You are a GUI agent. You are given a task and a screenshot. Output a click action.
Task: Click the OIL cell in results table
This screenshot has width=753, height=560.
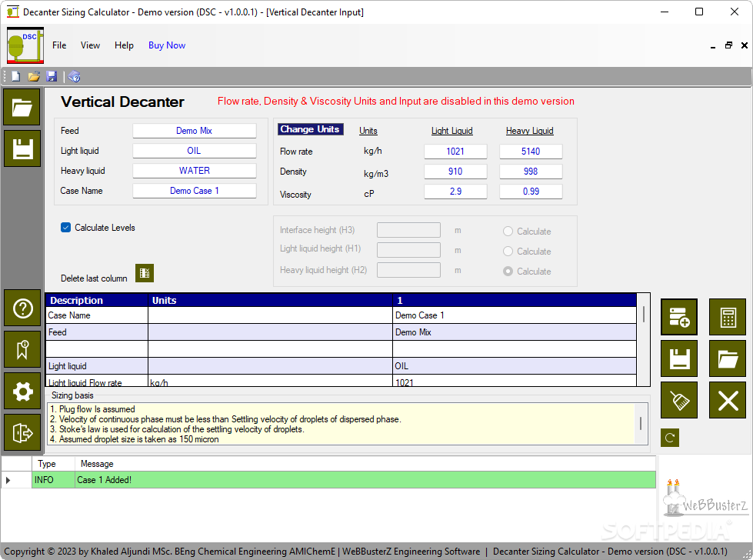pos(515,366)
